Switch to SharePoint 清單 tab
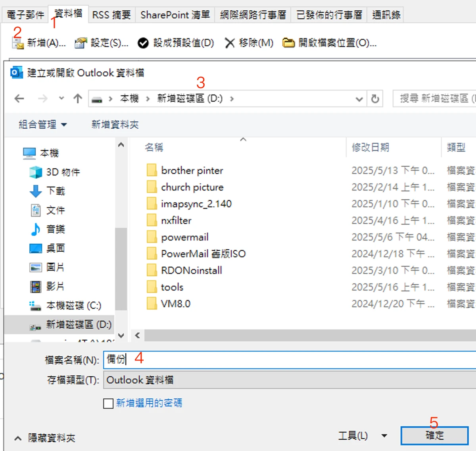Screen dimensions: 476x451 (175, 15)
